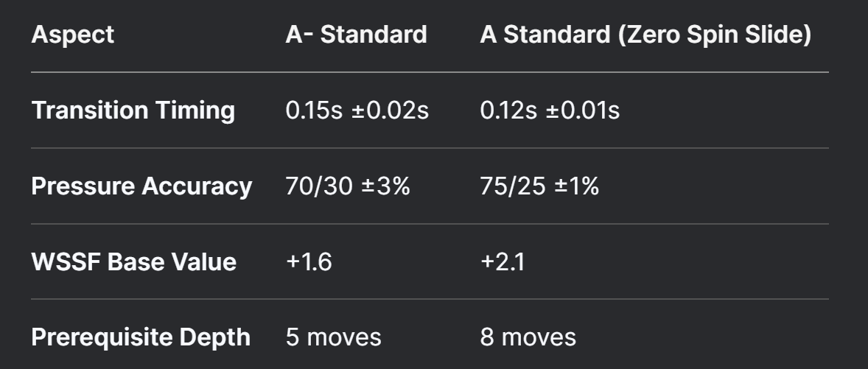Screen dimensions: 868x369
Task: Click the +1.6 base value cell
Action: tap(309, 261)
